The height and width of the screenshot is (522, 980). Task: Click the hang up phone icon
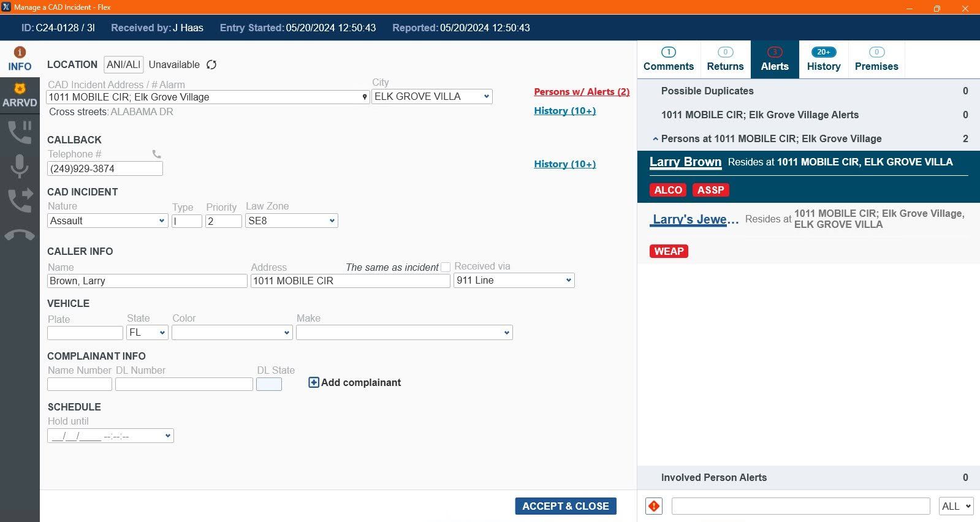click(20, 235)
